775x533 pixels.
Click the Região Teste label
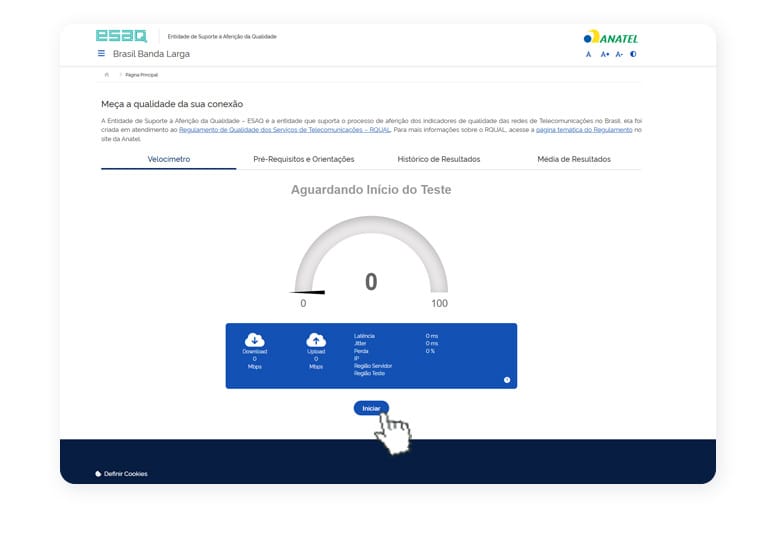[369, 373]
